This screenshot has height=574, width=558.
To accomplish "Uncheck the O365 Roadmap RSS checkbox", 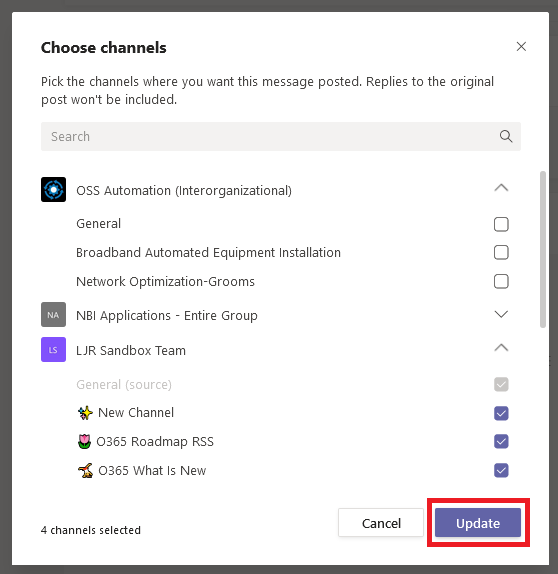I will click(501, 441).
